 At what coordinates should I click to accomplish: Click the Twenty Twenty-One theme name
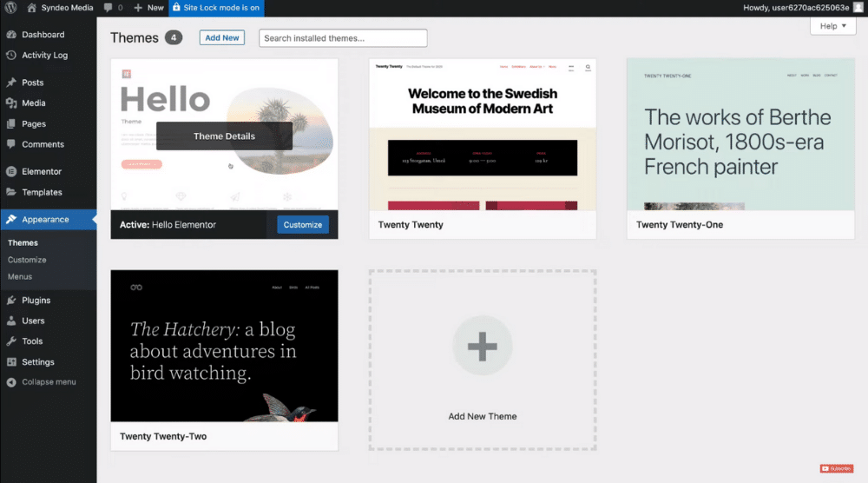680,225
